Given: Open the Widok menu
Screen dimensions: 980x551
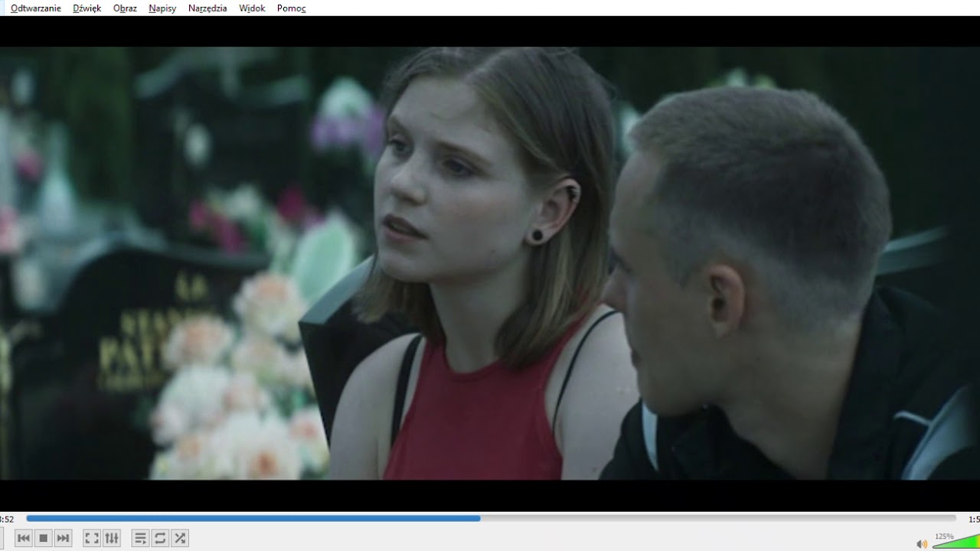Looking at the screenshot, I should coord(252,8).
